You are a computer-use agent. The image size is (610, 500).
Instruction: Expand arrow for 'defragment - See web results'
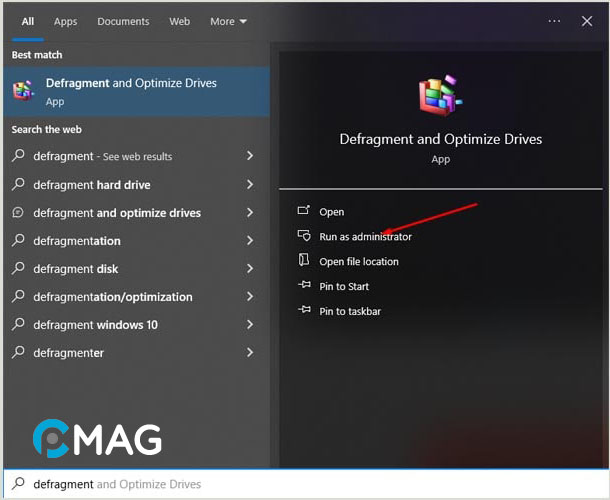[250, 156]
